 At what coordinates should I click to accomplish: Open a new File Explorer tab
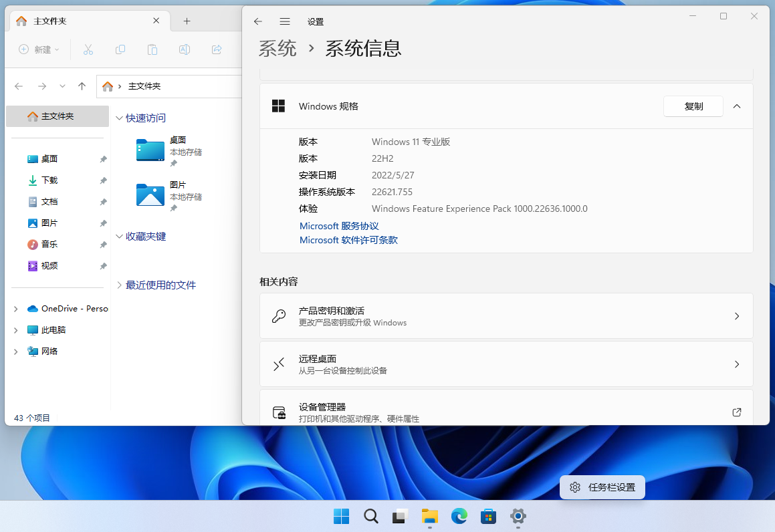click(x=187, y=21)
